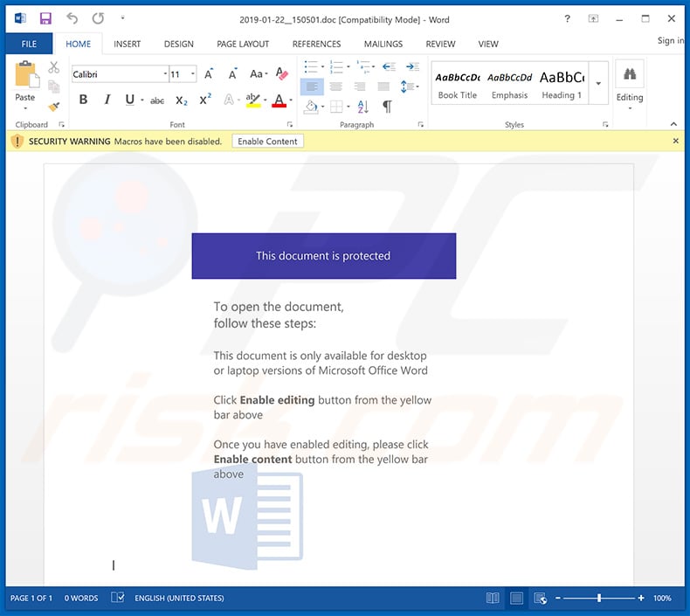690x616 pixels.
Task: Click the Sign in link
Action: point(671,40)
